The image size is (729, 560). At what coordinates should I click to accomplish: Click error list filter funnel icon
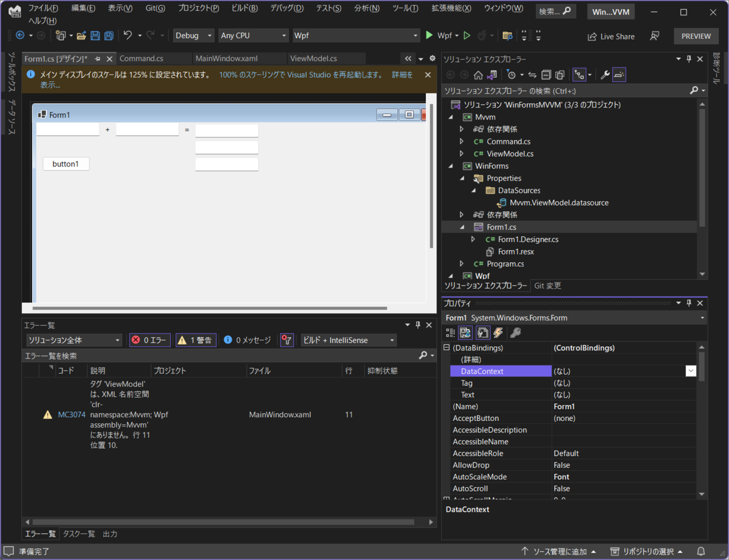pyautogui.click(x=287, y=340)
